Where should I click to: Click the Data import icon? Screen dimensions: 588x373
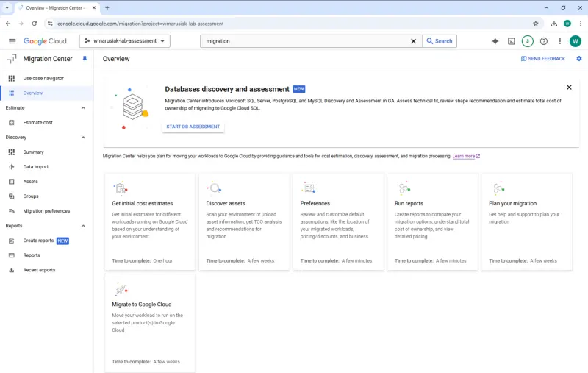click(x=12, y=166)
